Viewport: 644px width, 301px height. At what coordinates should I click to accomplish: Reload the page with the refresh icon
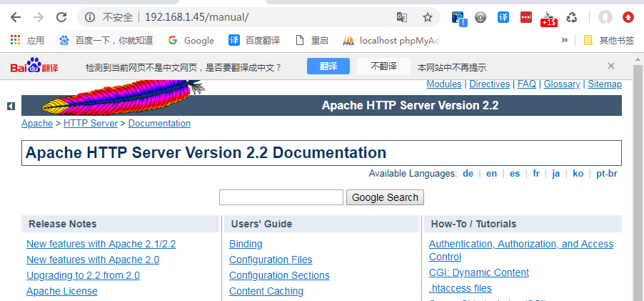(61, 17)
